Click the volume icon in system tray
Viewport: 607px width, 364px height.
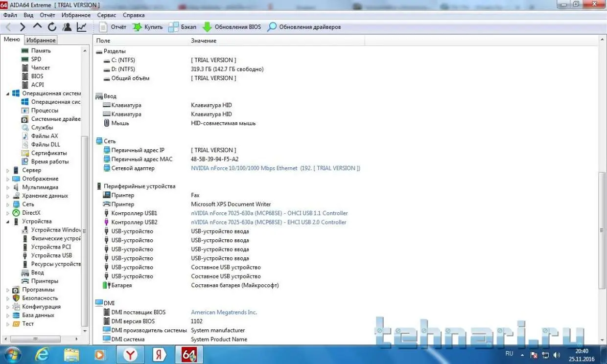click(x=557, y=355)
